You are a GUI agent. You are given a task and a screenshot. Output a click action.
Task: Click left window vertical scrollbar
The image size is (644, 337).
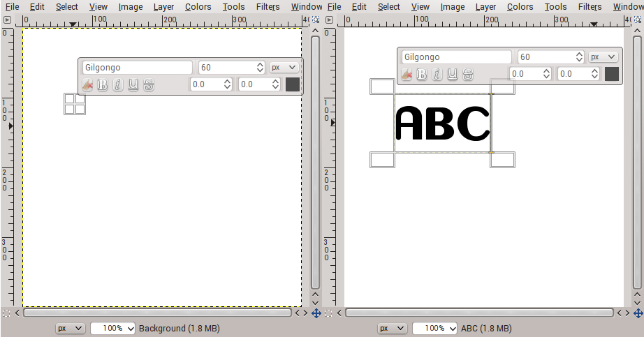(315, 163)
